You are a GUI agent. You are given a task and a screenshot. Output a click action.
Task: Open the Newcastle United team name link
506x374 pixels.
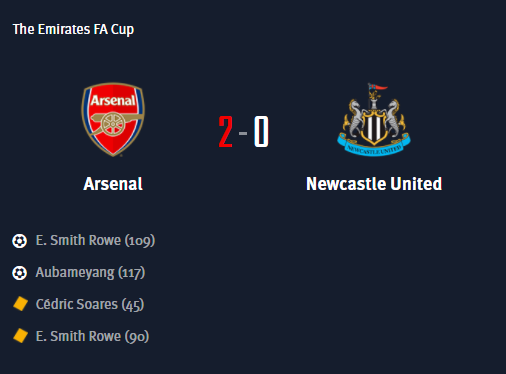(x=374, y=184)
